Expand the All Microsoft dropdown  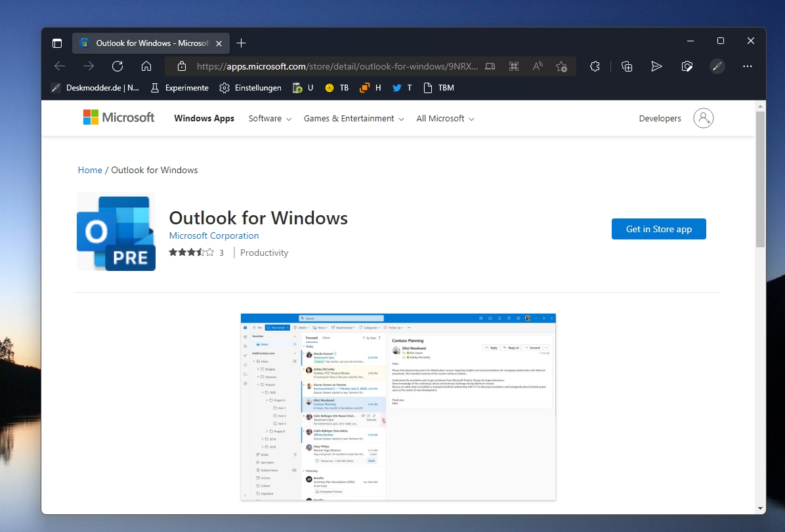(445, 119)
